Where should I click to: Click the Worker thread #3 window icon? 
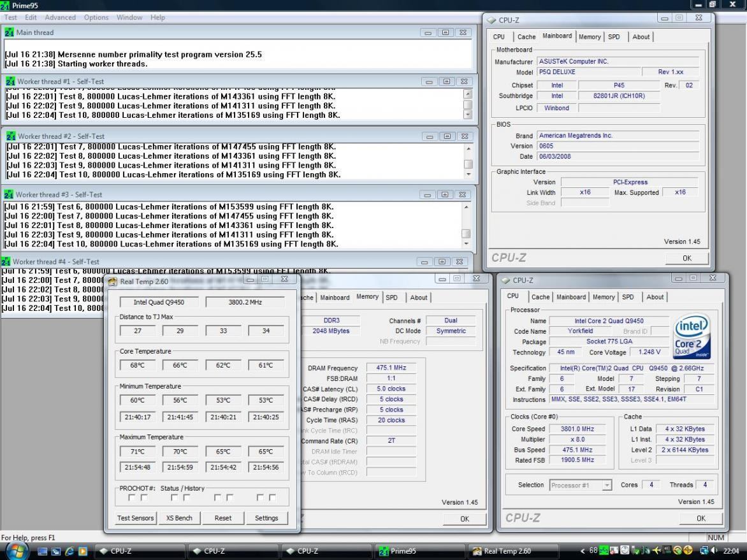pyautogui.click(x=8, y=195)
